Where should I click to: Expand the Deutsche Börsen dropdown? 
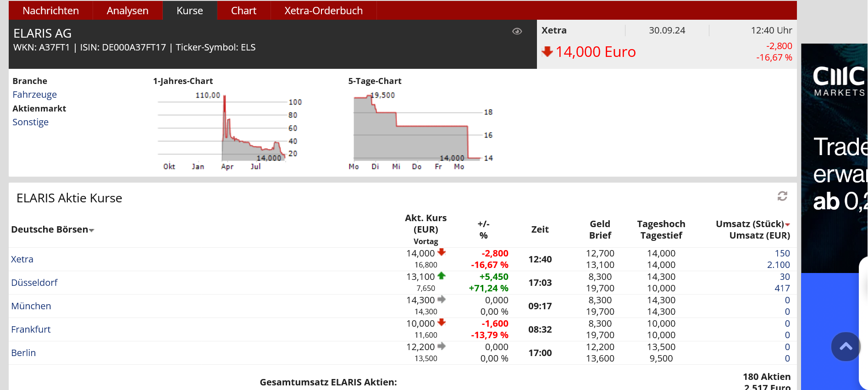(x=92, y=230)
